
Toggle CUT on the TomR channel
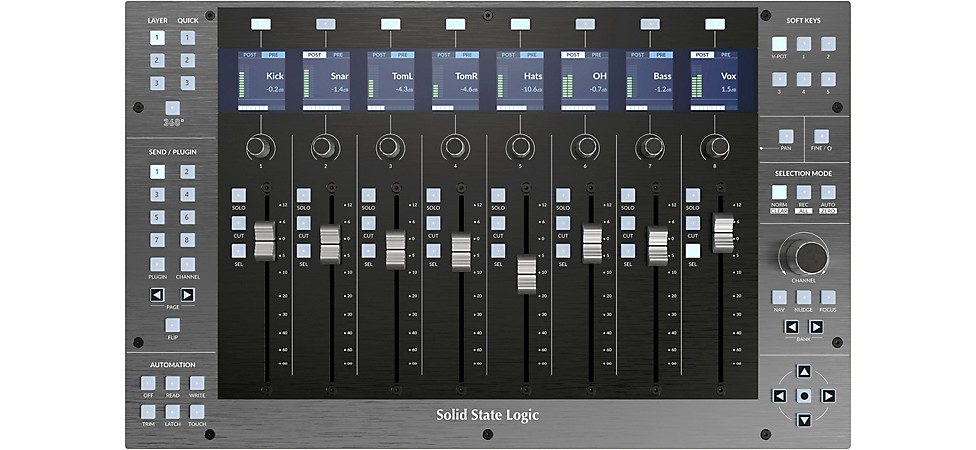433,223
